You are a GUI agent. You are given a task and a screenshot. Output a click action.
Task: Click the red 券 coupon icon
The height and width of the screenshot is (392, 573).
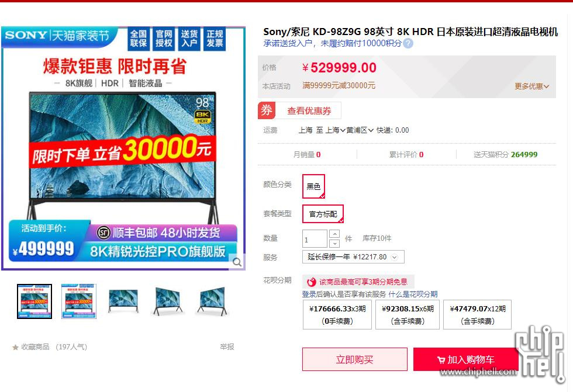[267, 110]
